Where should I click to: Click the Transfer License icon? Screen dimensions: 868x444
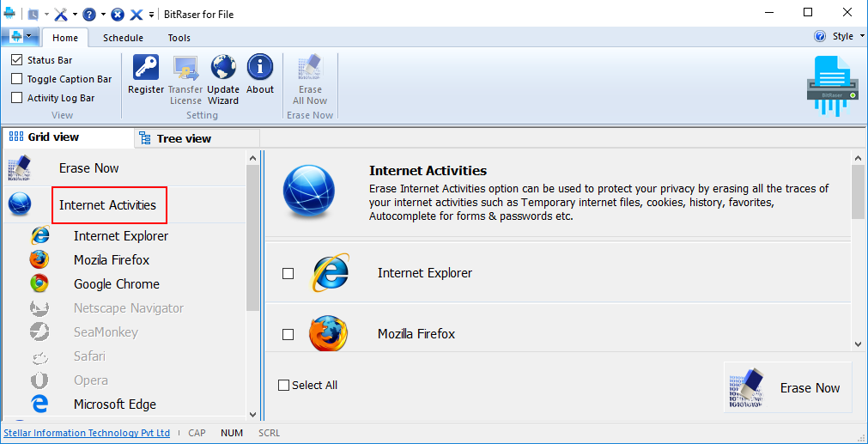[185, 67]
